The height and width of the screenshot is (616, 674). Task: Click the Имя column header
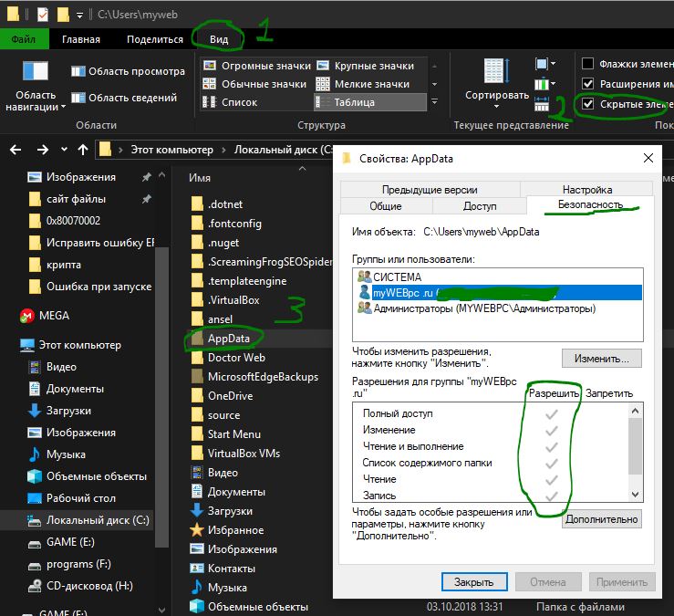pyautogui.click(x=200, y=178)
